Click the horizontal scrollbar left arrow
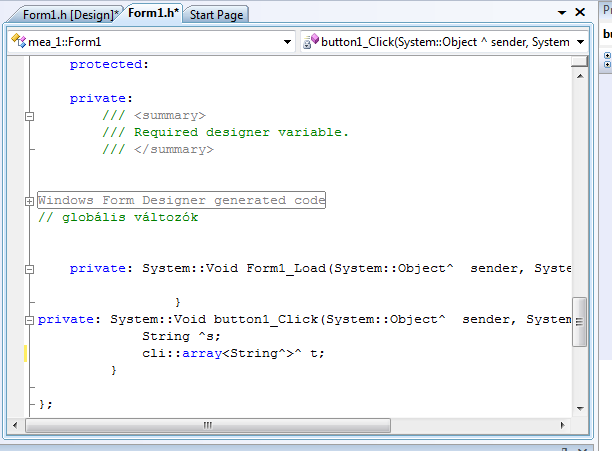Viewport: 612px width, 451px height. click(15, 425)
